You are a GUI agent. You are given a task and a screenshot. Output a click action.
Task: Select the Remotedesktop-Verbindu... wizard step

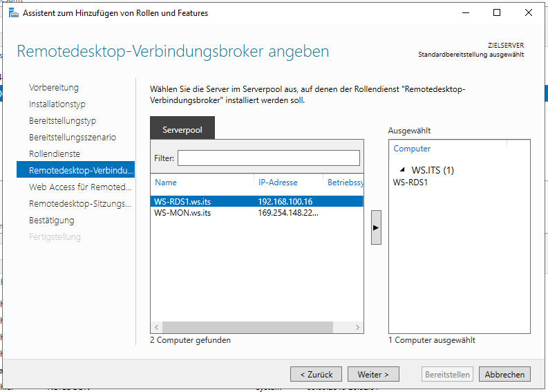(x=75, y=169)
